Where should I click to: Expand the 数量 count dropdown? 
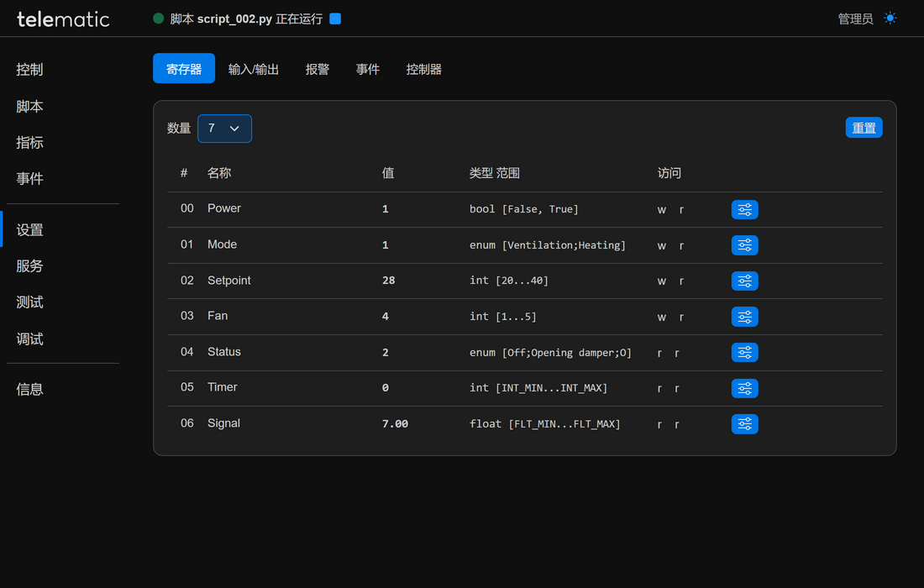coord(224,129)
